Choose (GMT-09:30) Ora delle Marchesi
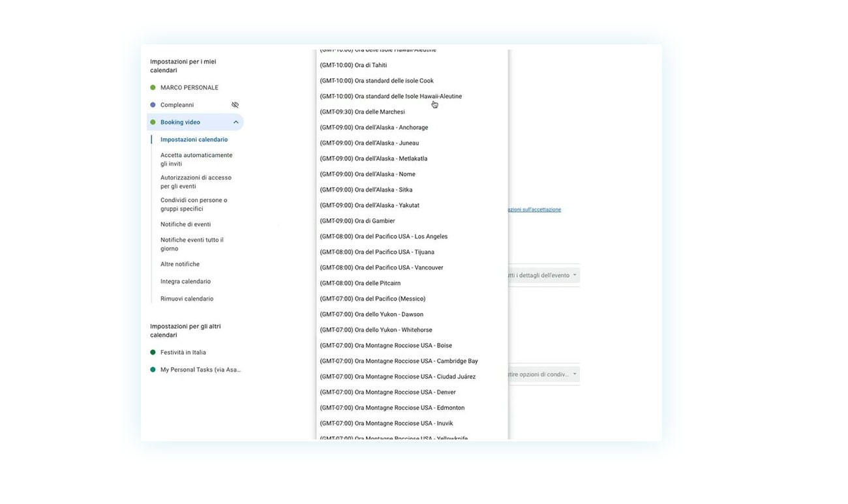The image size is (848, 504). pyautogui.click(x=412, y=112)
